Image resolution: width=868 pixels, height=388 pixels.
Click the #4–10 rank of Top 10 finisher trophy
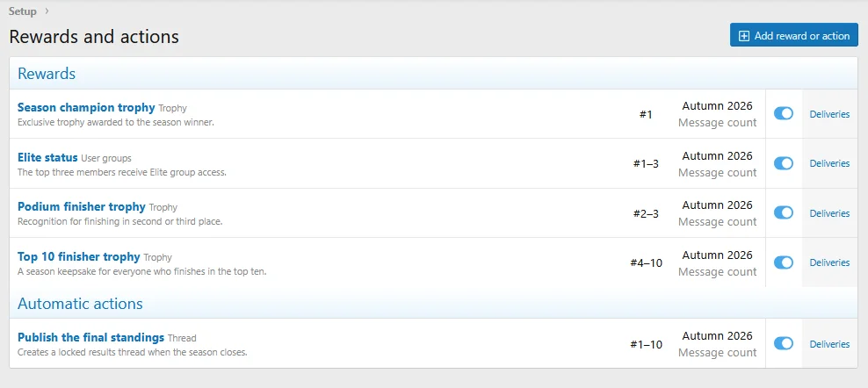pyautogui.click(x=646, y=263)
